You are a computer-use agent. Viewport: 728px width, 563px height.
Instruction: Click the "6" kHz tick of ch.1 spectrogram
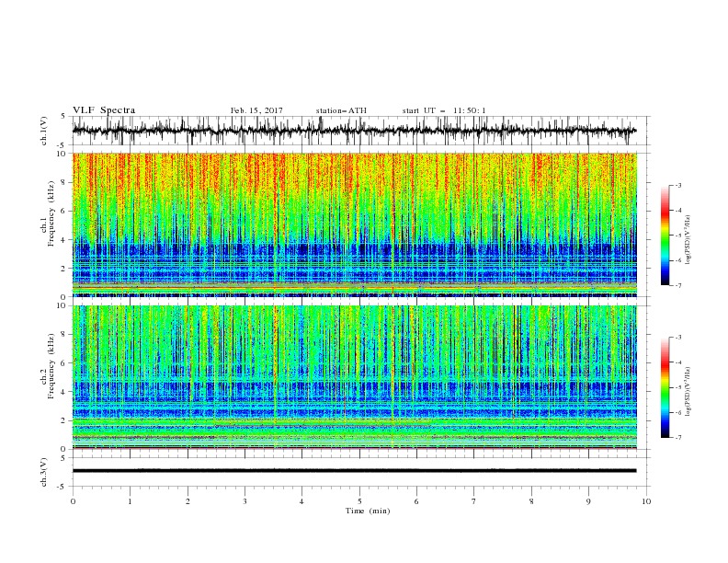[x=64, y=211]
